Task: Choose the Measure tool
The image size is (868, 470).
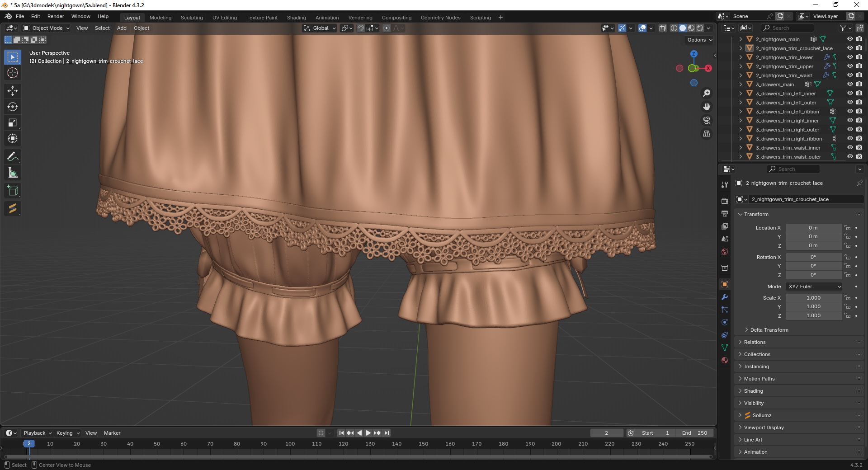Action: (x=13, y=173)
